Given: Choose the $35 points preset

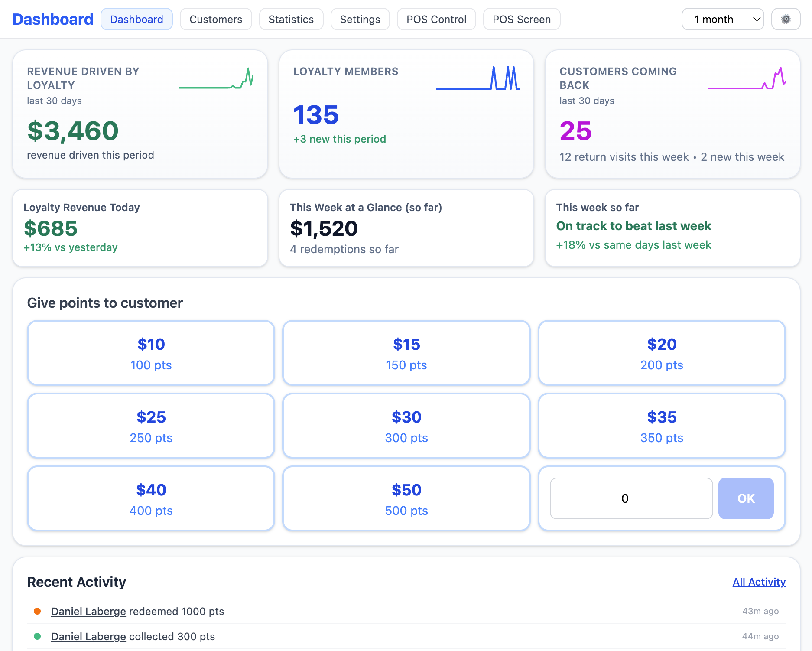Looking at the screenshot, I should click(x=661, y=425).
